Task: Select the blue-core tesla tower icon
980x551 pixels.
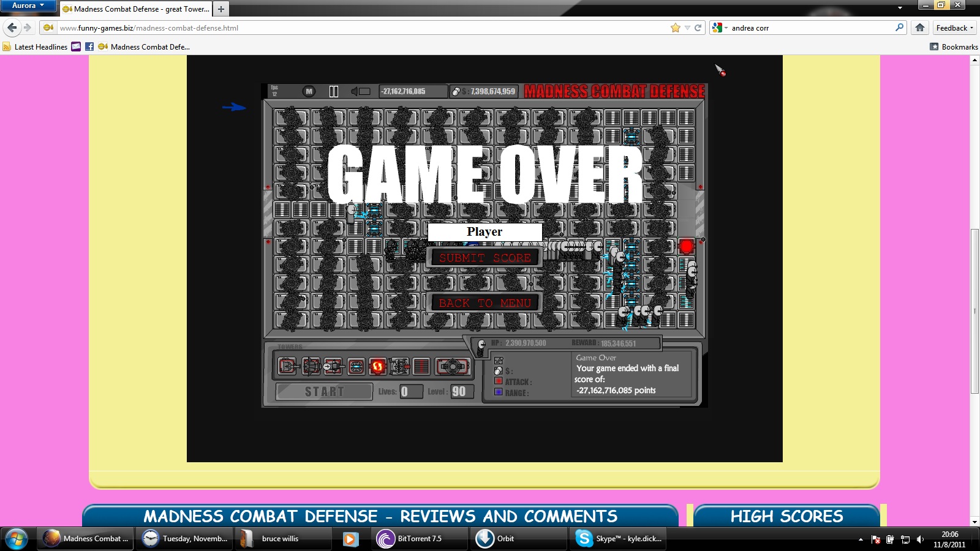Action: point(356,367)
